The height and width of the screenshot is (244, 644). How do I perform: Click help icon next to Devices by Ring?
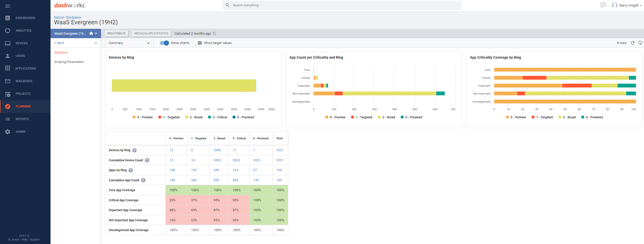(135, 150)
